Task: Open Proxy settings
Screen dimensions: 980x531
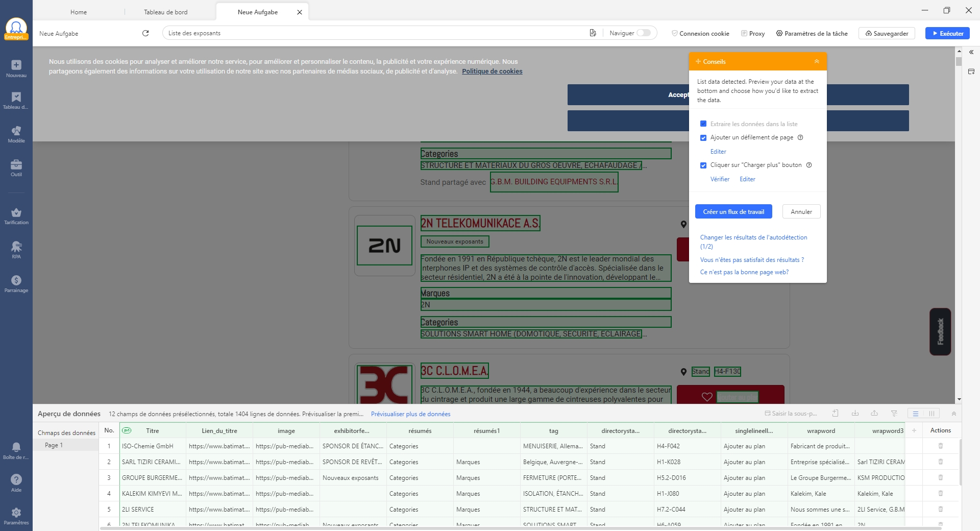Action: (x=753, y=34)
